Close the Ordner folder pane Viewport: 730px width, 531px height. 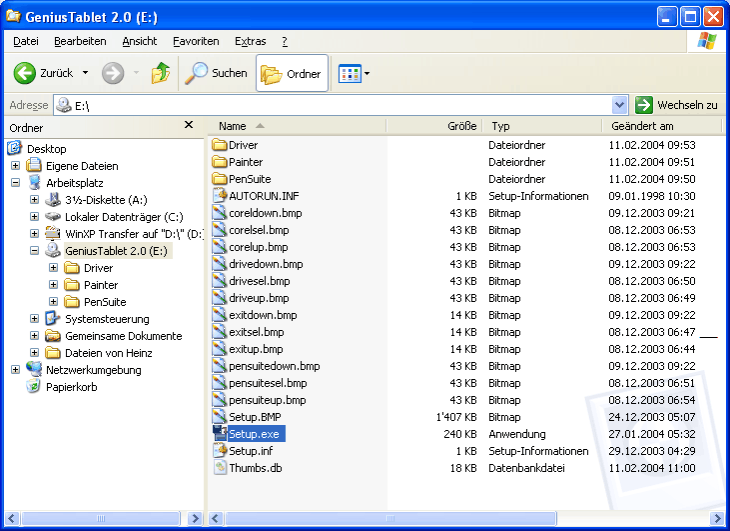[x=189, y=125]
